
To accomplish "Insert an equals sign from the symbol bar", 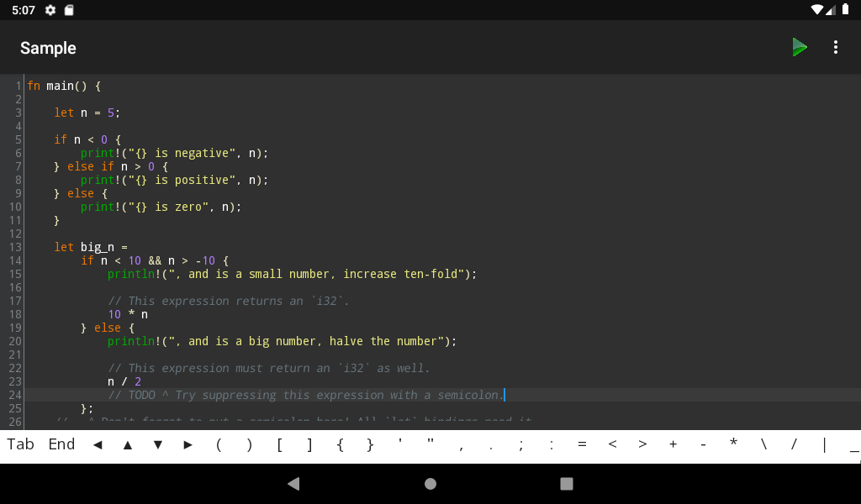I will 582,444.
